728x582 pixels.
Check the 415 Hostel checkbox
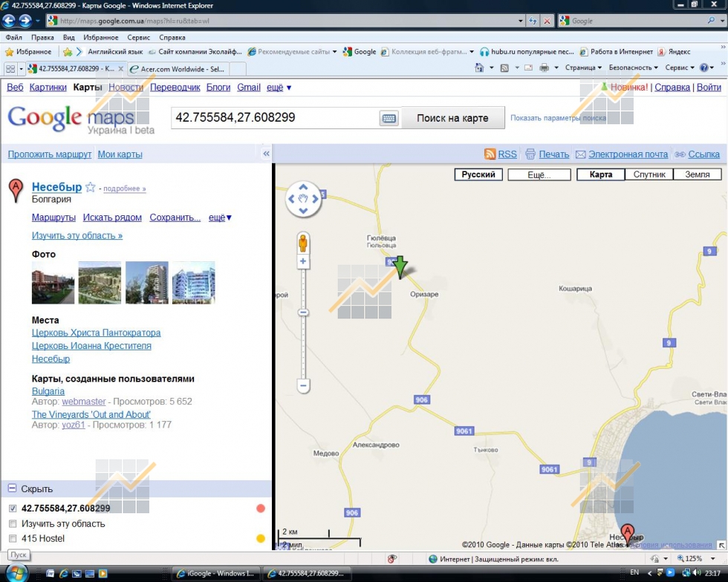[13, 539]
